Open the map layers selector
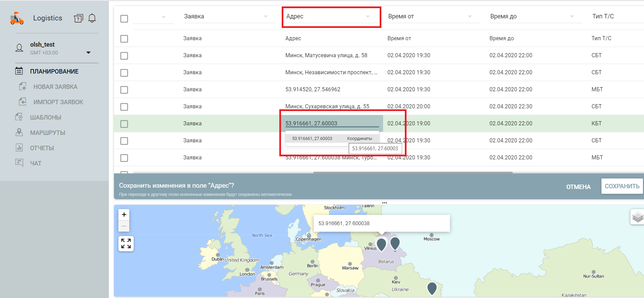The width and height of the screenshot is (644, 298). (x=637, y=217)
